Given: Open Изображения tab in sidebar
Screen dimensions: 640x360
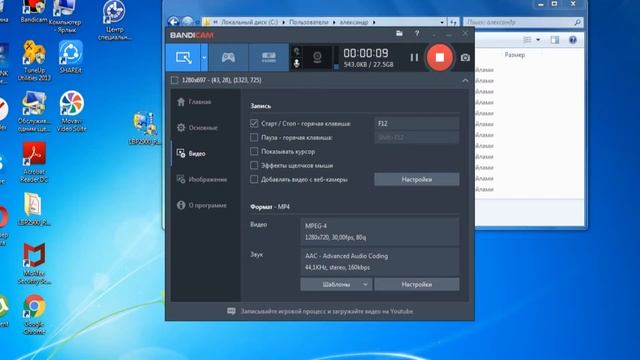Looking at the screenshot, I should tap(202, 179).
